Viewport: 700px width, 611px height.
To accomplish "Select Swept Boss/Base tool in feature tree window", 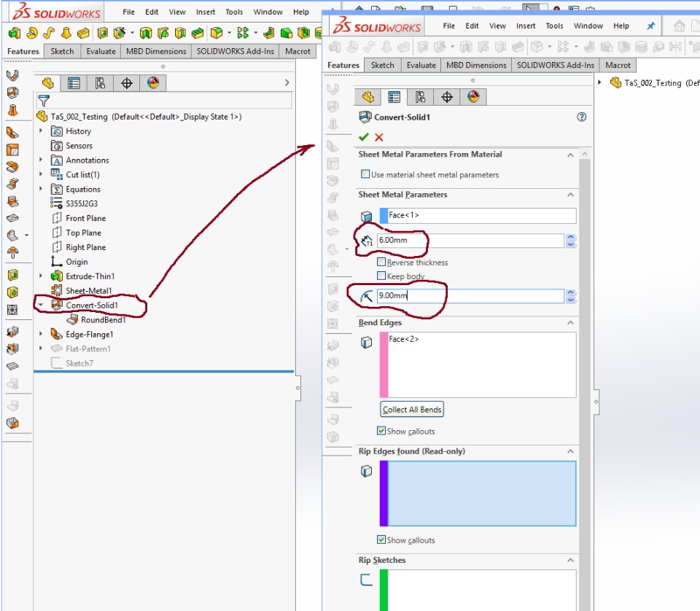I will [49, 33].
